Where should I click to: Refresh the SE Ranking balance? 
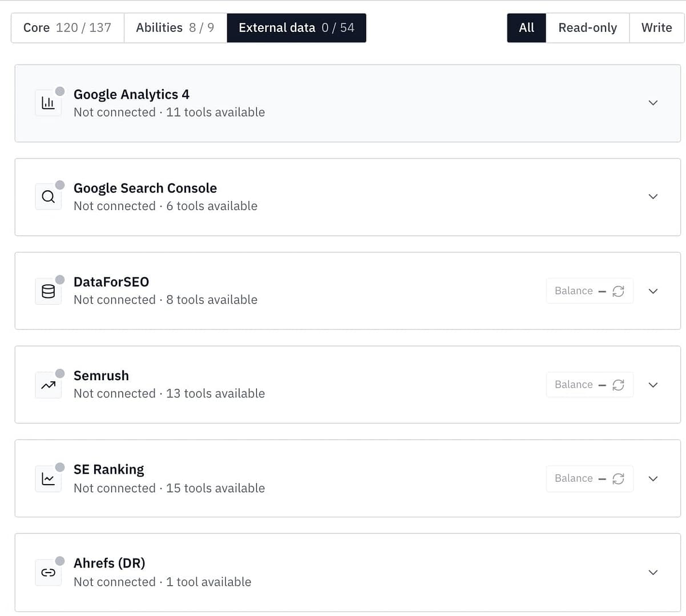(618, 478)
